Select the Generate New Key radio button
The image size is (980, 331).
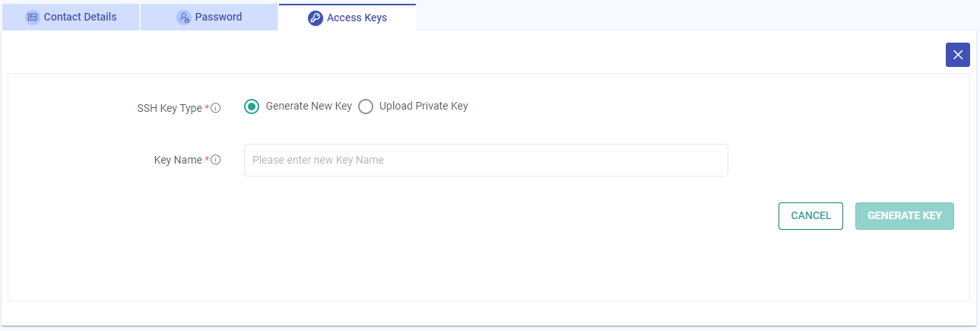[252, 107]
